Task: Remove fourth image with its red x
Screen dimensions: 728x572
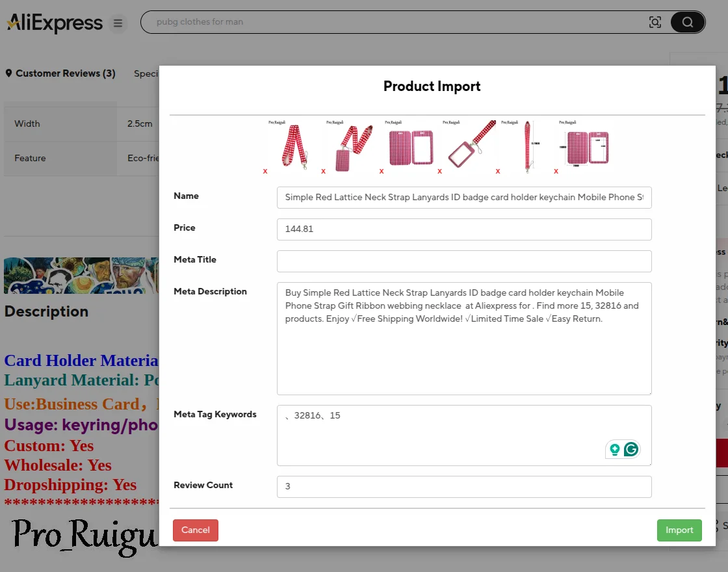Action: point(439,172)
